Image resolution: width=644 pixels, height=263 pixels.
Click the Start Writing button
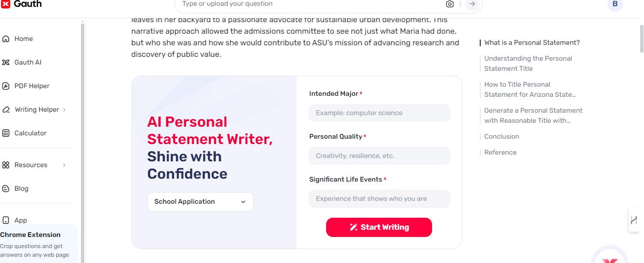point(379,227)
